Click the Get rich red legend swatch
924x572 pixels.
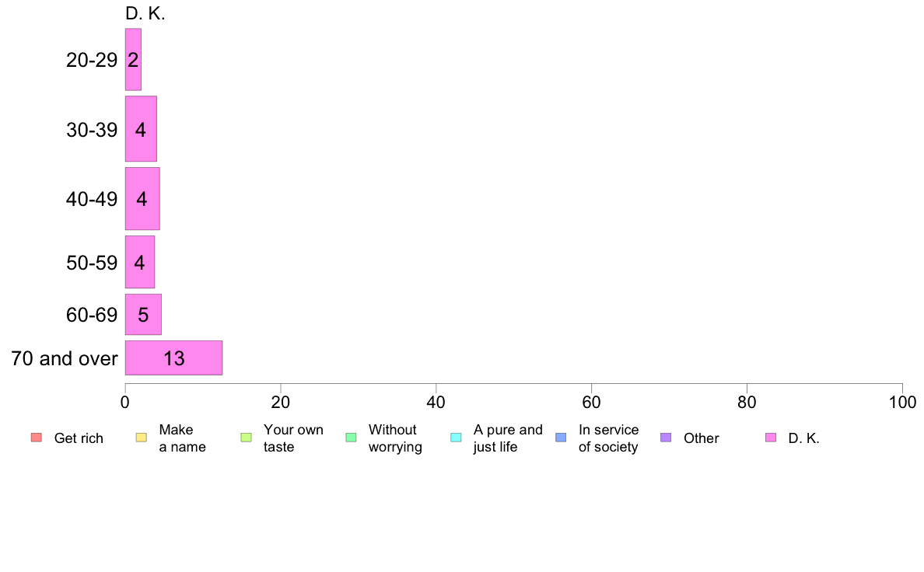[37, 437]
